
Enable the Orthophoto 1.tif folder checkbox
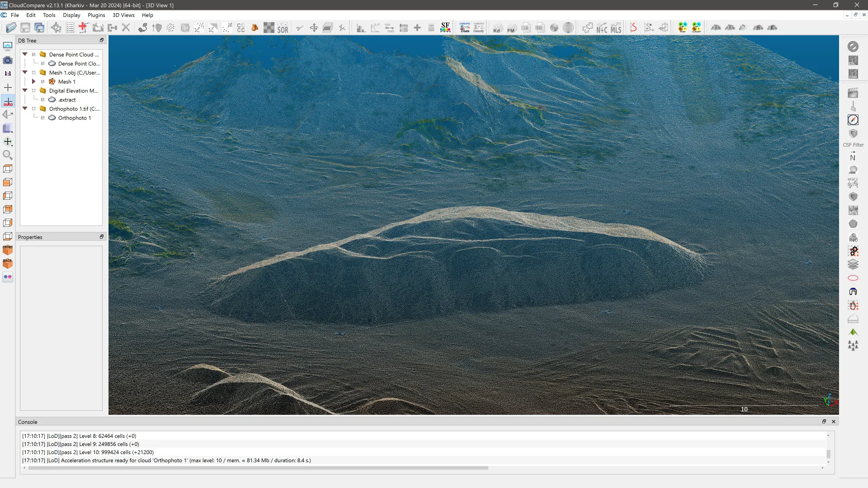33,109
